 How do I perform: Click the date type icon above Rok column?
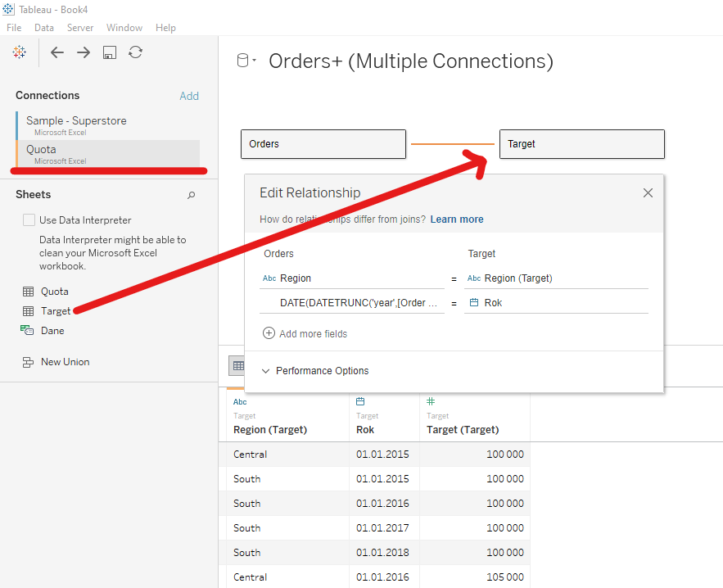pyautogui.click(x=360, y=401)
